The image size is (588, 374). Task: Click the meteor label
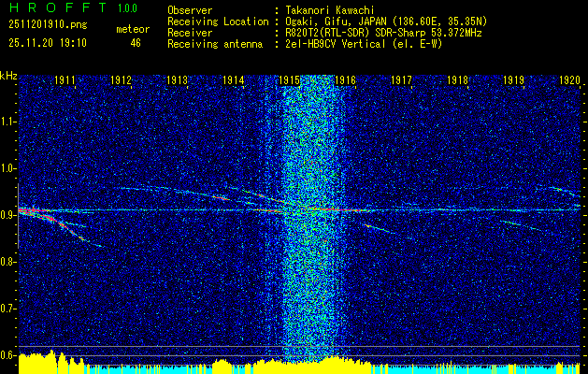(x=133, y=29)
